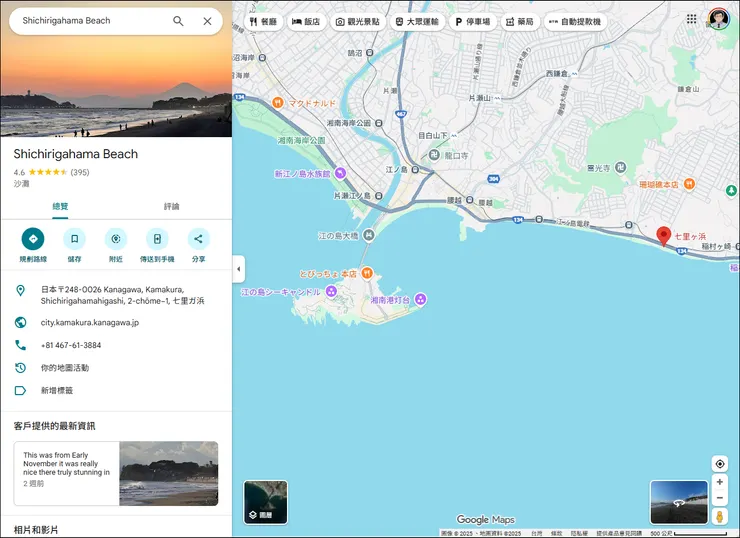Click the 江の島シーキャンドル marker

(x=331, y=292)
